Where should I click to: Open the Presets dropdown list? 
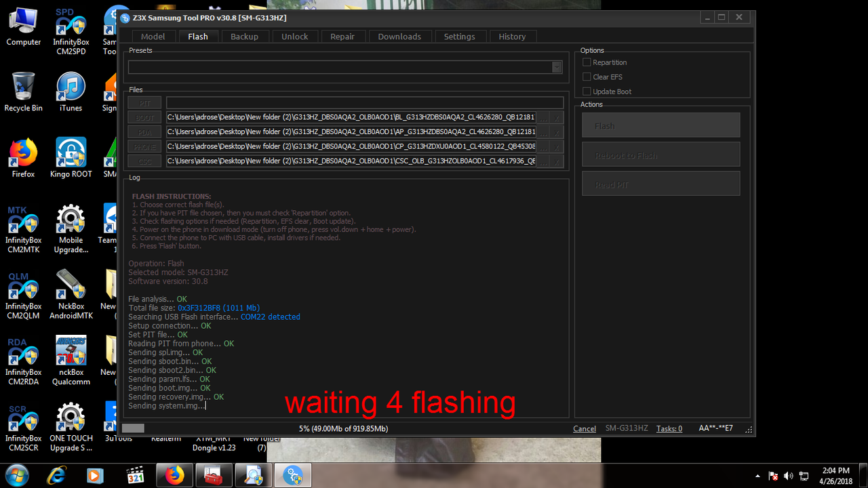pyautogui.click(x=556, y=67)
